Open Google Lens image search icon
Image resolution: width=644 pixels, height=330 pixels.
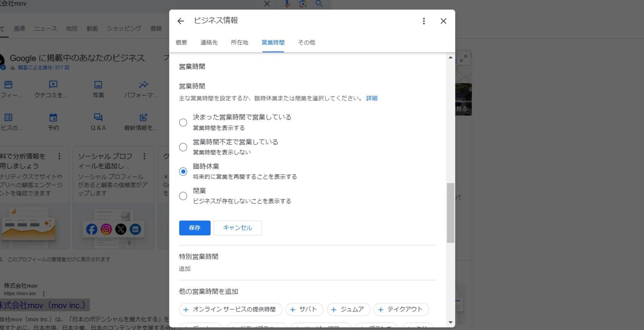(x=303, y=4)
